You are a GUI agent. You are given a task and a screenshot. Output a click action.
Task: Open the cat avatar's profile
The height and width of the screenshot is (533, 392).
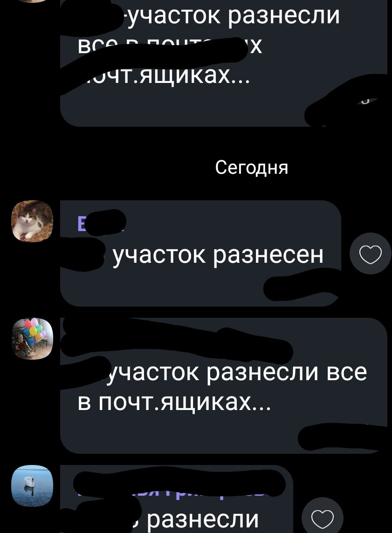click(32, 221)
